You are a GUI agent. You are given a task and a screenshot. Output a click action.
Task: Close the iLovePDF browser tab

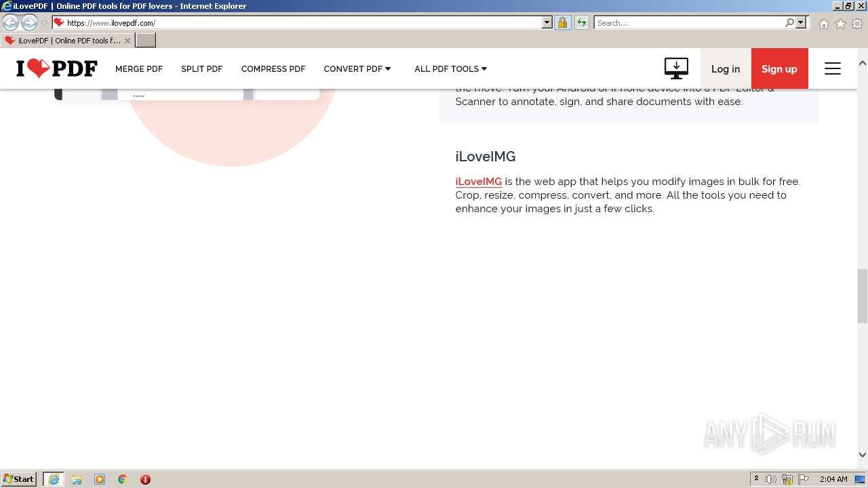click(x=127, y=41)
